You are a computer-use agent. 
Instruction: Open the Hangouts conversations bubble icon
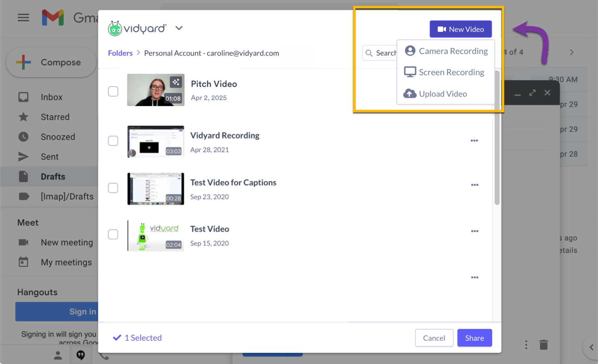coord(81,355)
